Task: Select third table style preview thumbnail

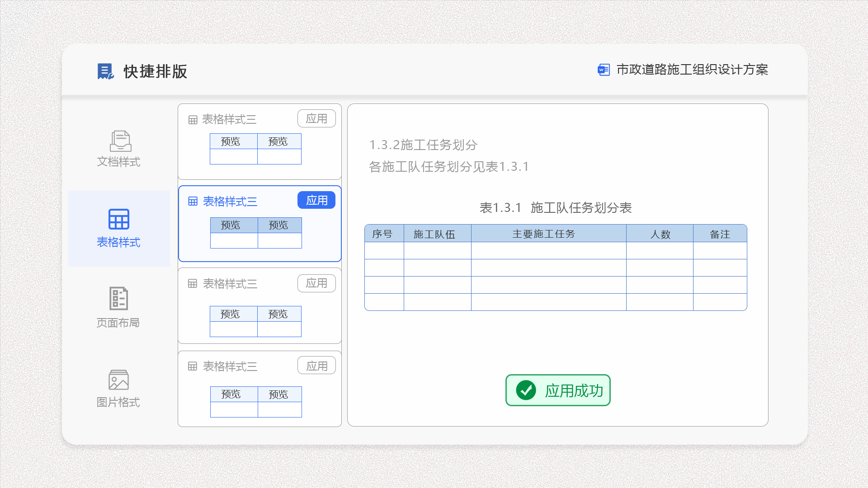Action: click(x=255, y=321)
